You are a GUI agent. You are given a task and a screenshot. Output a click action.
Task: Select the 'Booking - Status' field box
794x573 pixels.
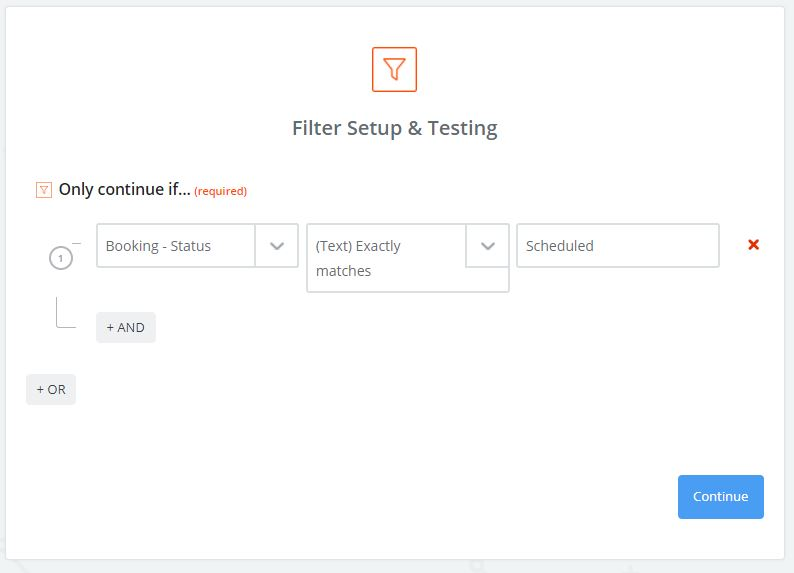coord(176,246)
